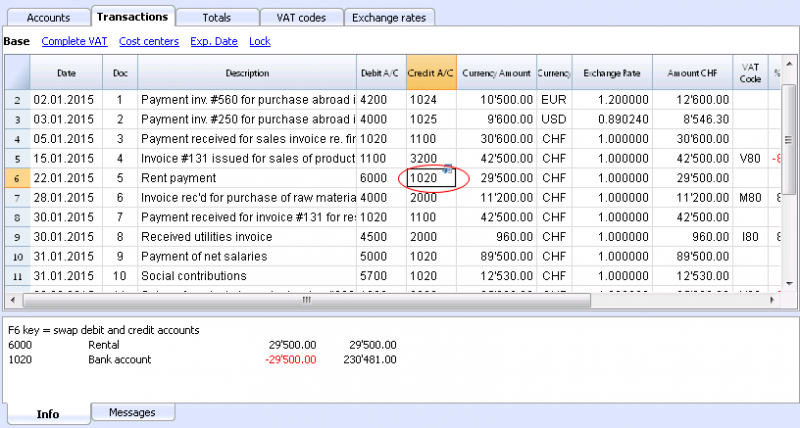
Task: Click the horizontal scrollbar thumb
Action: [x=306, y=300]
